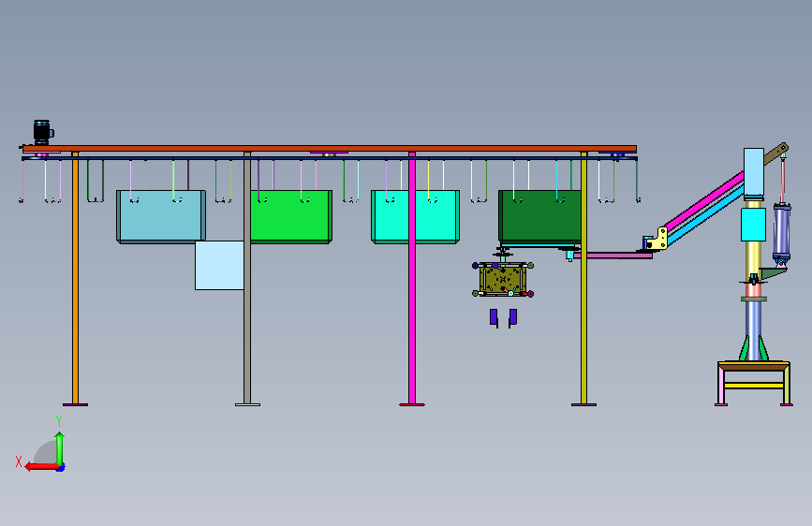
Task: Select the blue-gray lower column tube
Action: coord(754,330)
